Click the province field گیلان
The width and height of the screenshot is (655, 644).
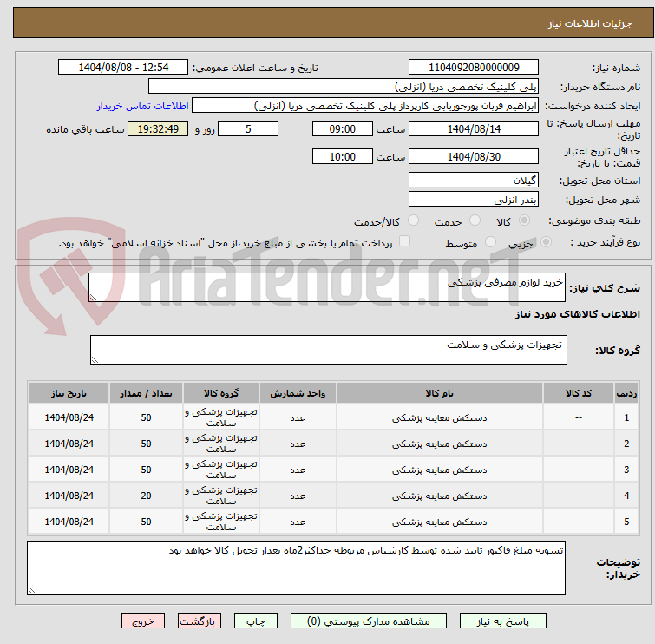click(x=474, y=181)
